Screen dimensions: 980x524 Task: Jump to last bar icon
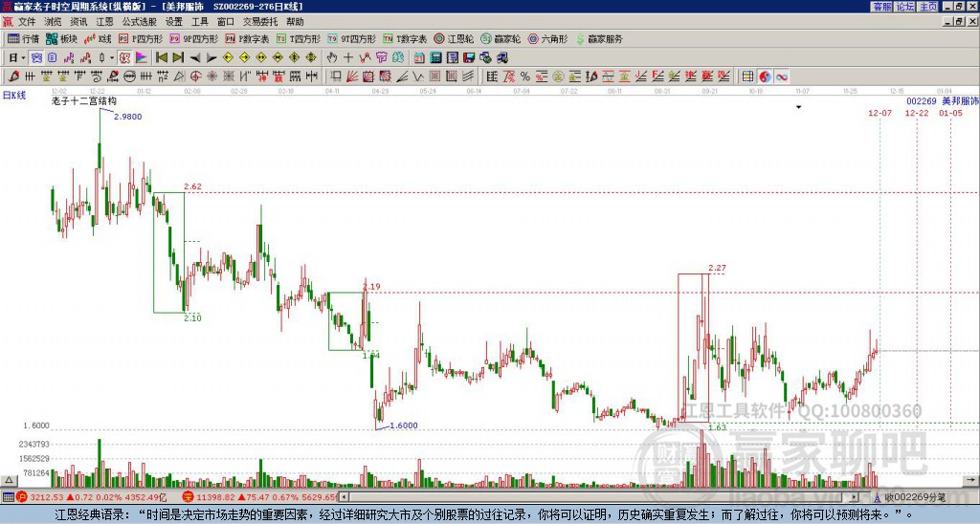tap(178, 57)
